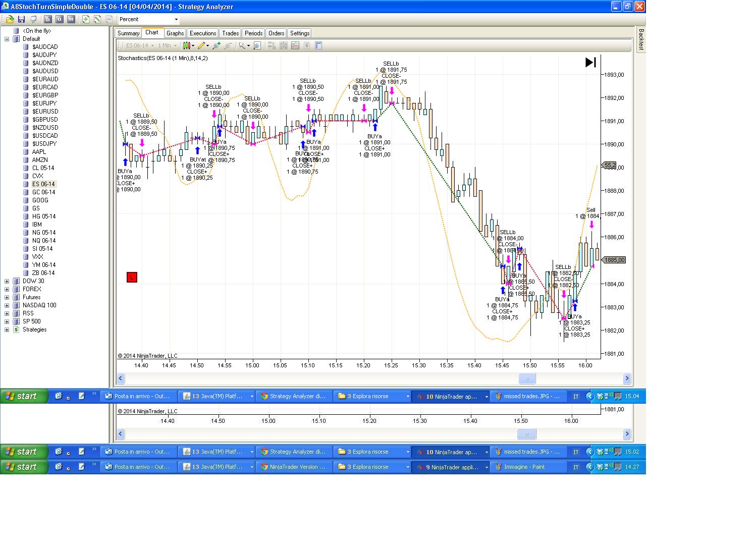The height and width of the screenshot is (549, 756).
Task: Click the candlestick chart style icon
Action: 187,45
